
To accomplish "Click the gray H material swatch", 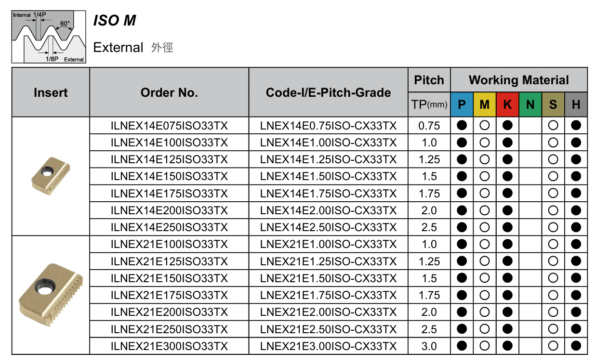I will tap(576, 104).
